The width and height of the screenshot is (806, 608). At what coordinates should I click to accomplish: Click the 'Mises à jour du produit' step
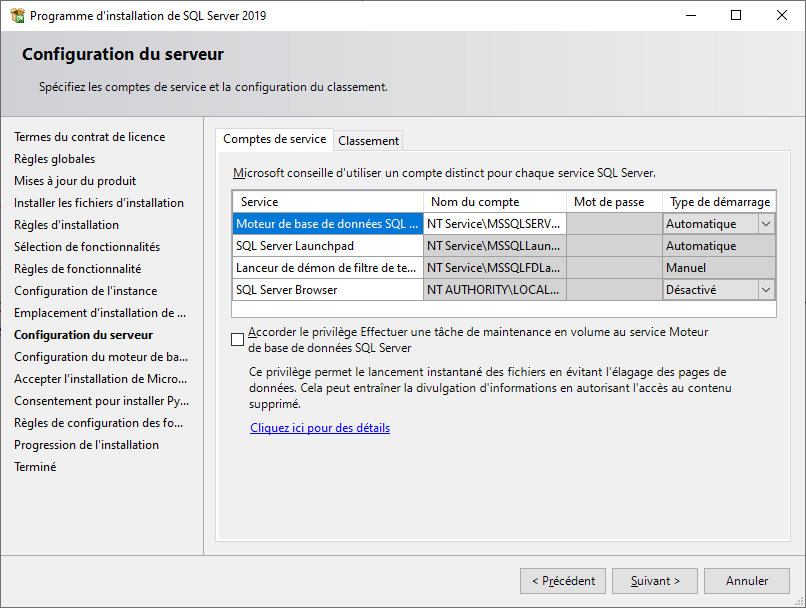pos(75,181)
